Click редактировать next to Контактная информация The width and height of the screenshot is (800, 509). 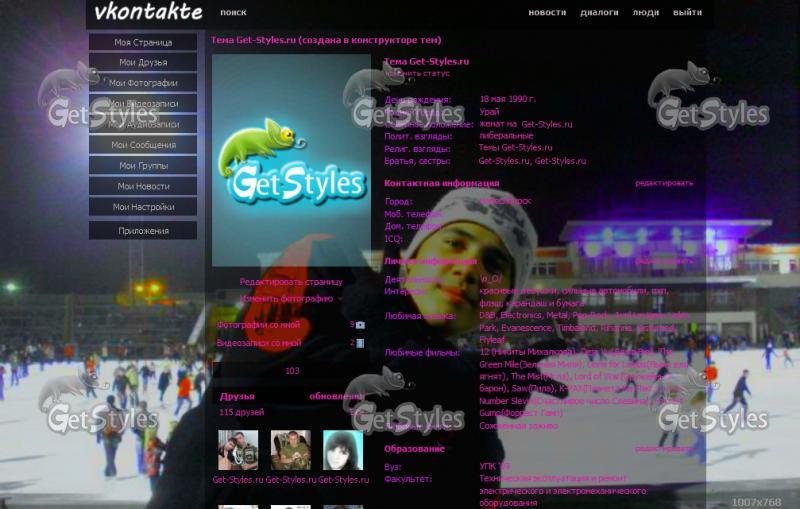click(x=664, y=183)
